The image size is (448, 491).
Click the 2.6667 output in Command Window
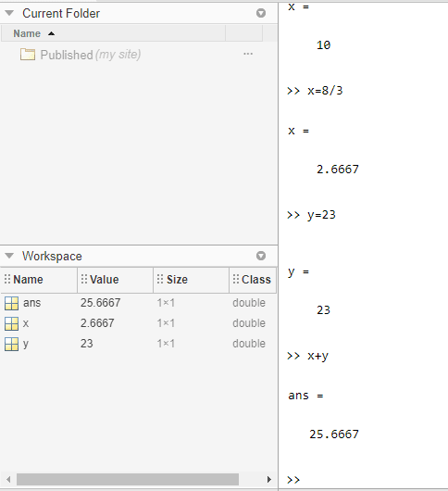click(x=338, y=170)
